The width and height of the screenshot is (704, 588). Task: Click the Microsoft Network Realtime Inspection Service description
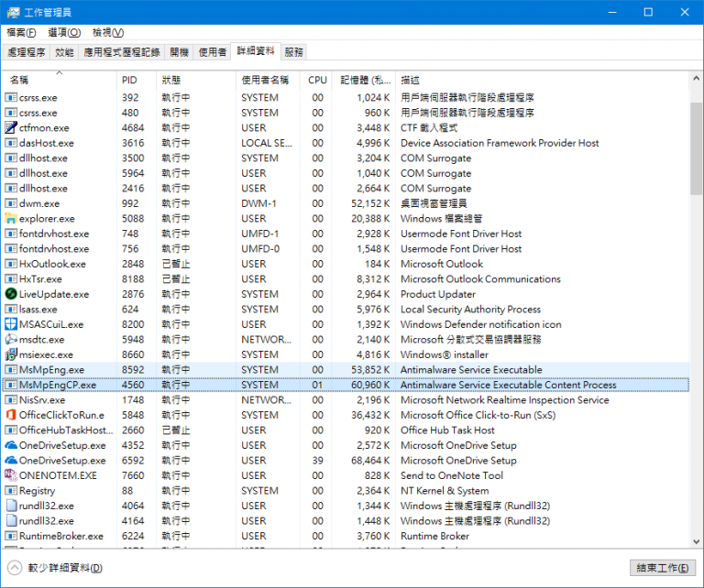click(x=505, y=400)
